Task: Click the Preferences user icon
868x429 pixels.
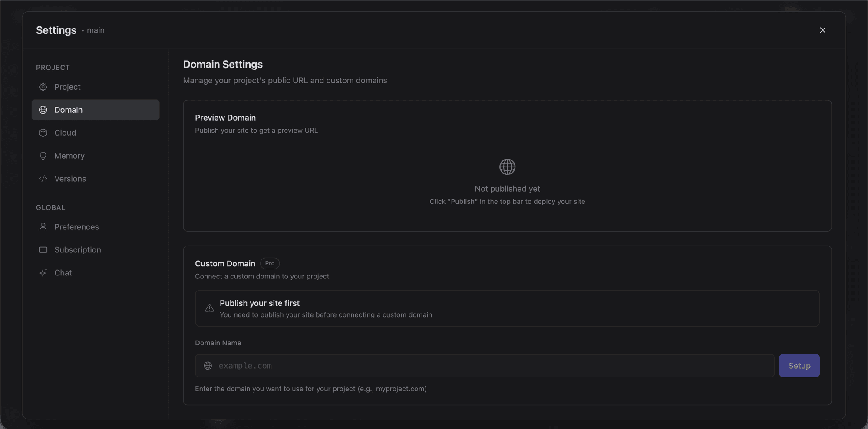Action: point(43,227)
